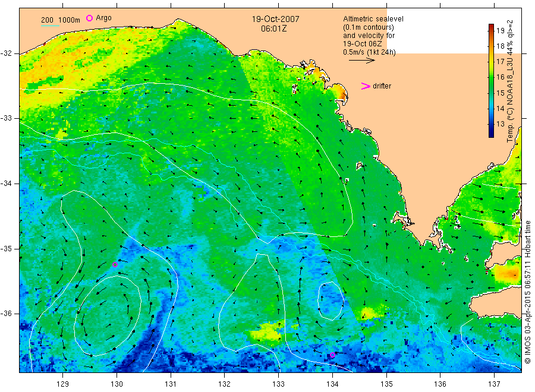The height and width of the screenshot is (392, 535).
Task: Click the '200' isobath legend label
Action: tap(47, 20)
